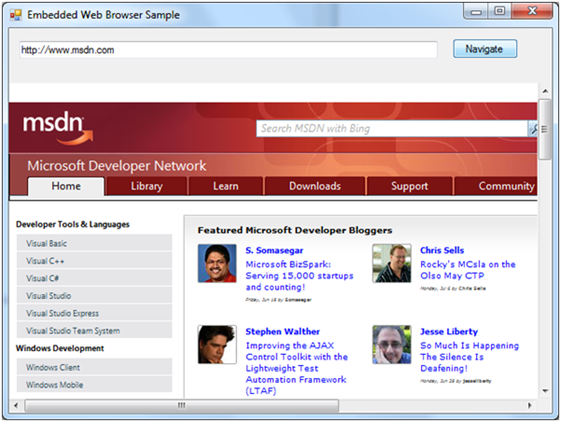Image resolution: width=561 pixels, height=422 pixels.
Task: Open the Stephen Walther name link
Action: 283,331
